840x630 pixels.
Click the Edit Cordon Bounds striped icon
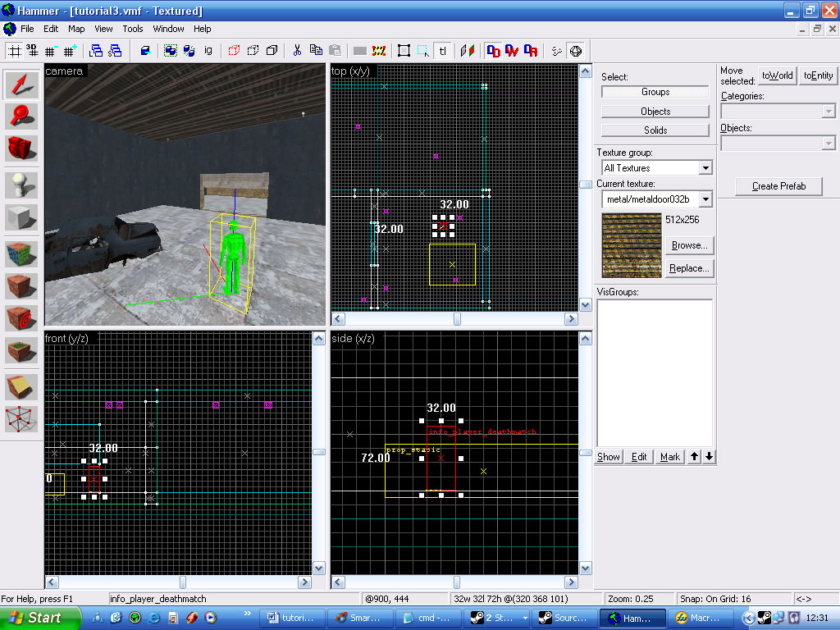[379, 51]
